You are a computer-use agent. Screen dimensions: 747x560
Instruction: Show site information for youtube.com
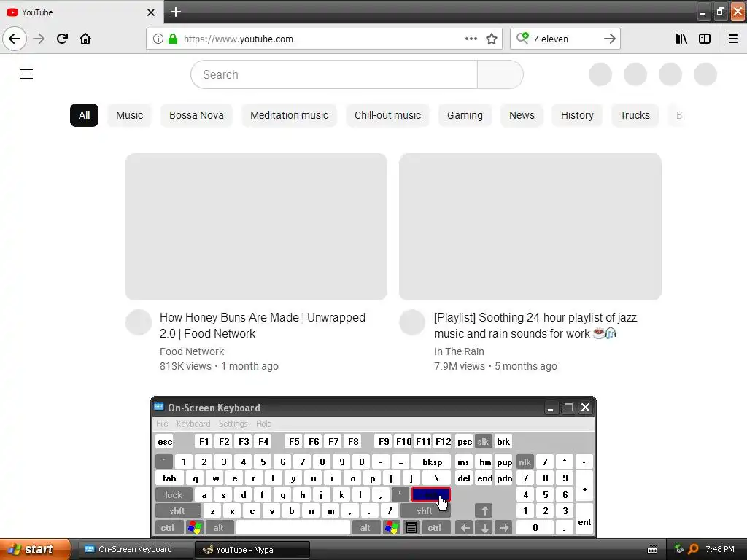coord(158,39)
